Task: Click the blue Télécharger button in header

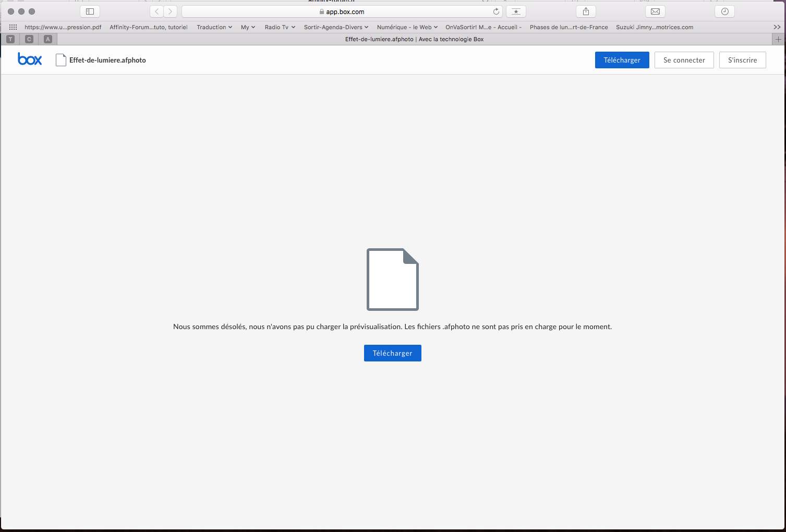Action: click(x=622, y=60)
